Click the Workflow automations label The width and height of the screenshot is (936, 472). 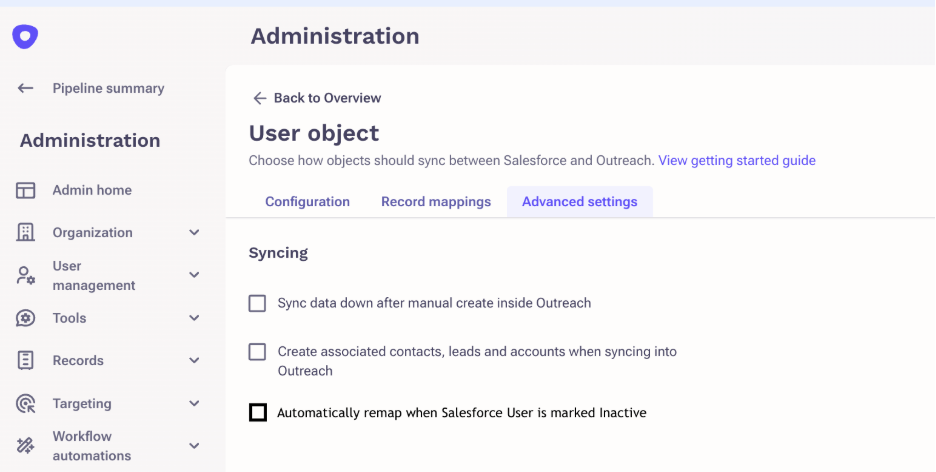[92, 446]
